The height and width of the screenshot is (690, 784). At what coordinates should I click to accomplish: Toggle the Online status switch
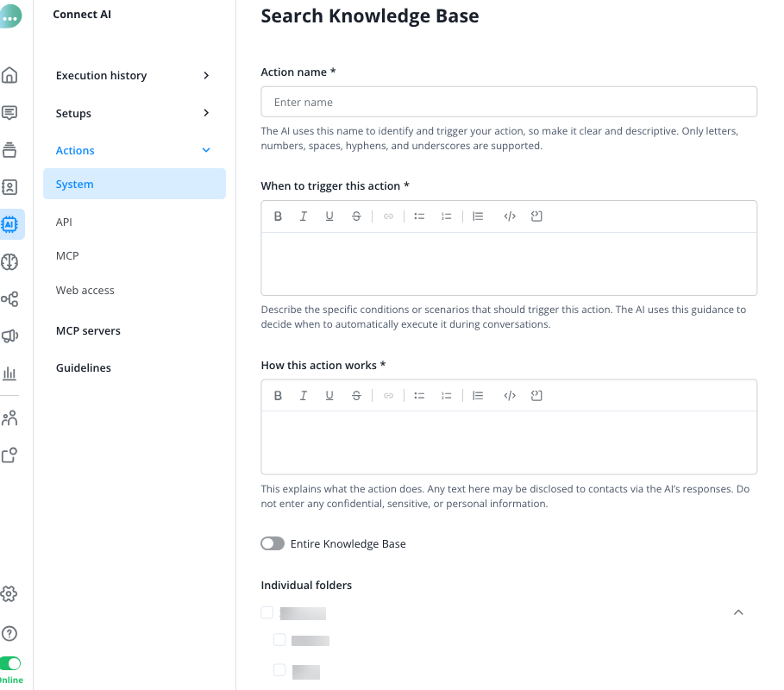(x=10, y=663)
